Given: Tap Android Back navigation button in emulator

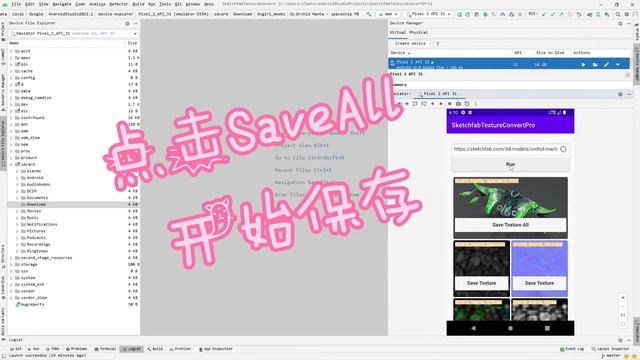Looking at the screenshot, I should (473, 328).
